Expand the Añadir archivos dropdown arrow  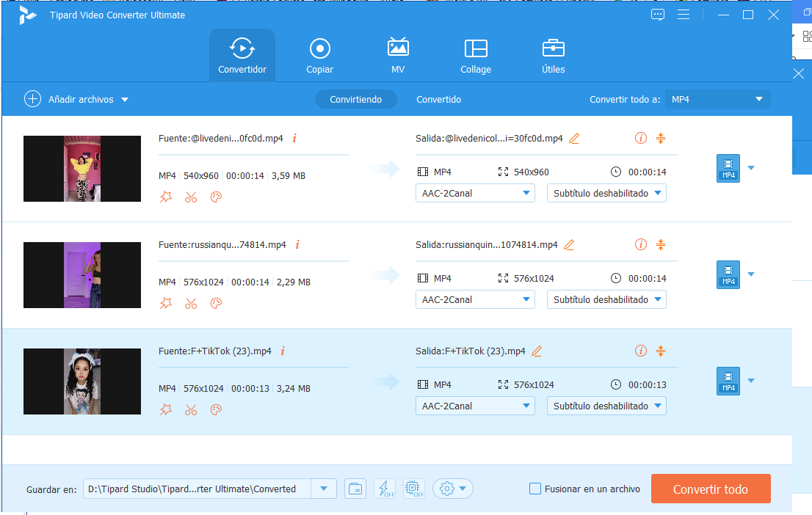click(x=125, y=99)
